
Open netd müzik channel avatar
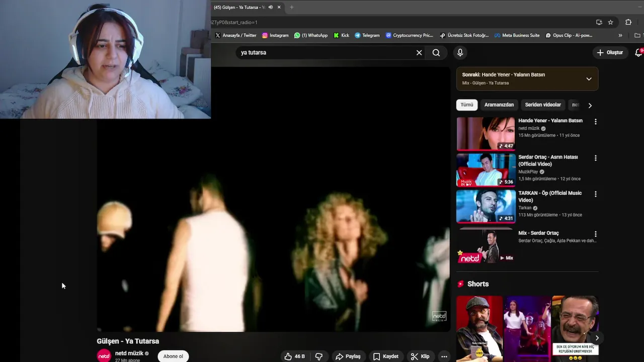(104, 355)
